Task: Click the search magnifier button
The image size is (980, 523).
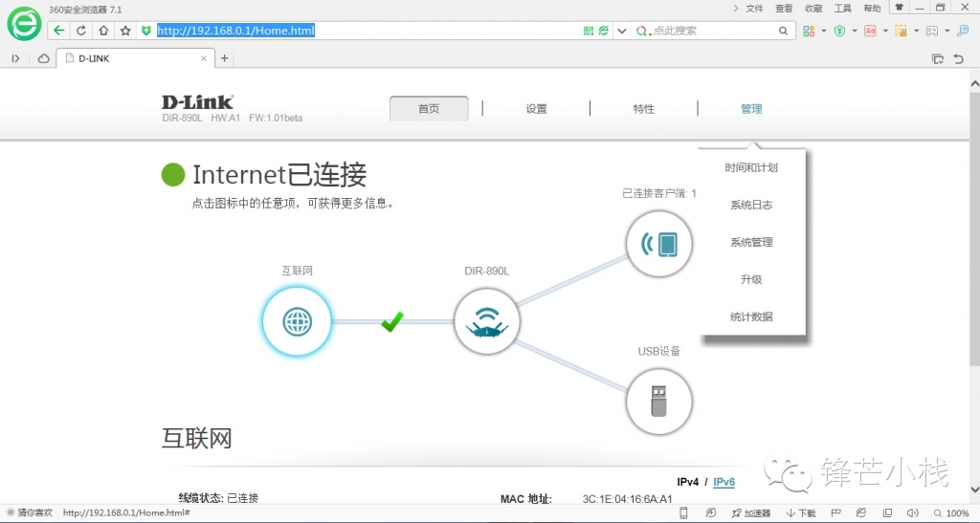Action: click(783, 31)
